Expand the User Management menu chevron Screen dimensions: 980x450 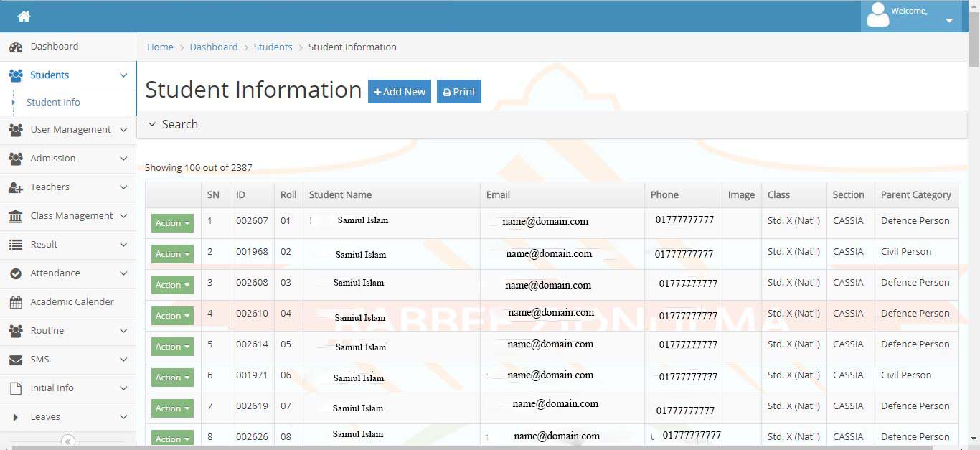(123, 130)
